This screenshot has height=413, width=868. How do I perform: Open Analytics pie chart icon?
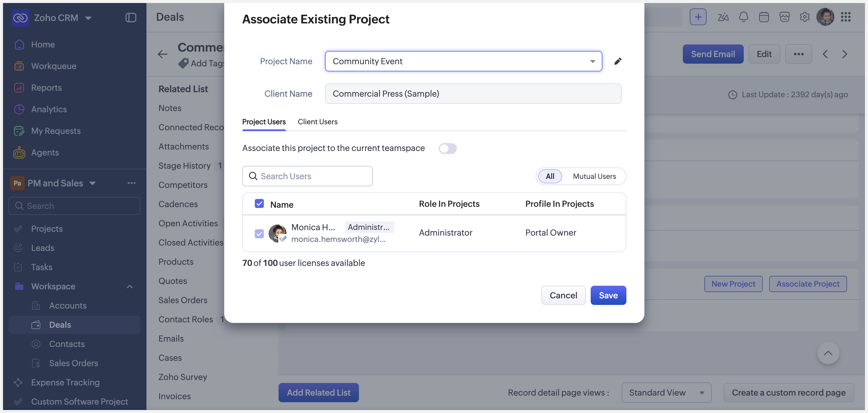[19, 109]
